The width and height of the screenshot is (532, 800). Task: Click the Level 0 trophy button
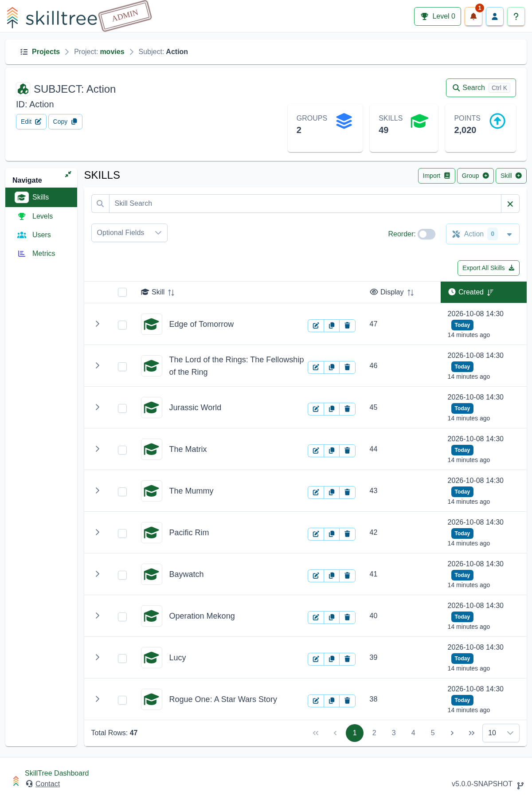(438, 16)
